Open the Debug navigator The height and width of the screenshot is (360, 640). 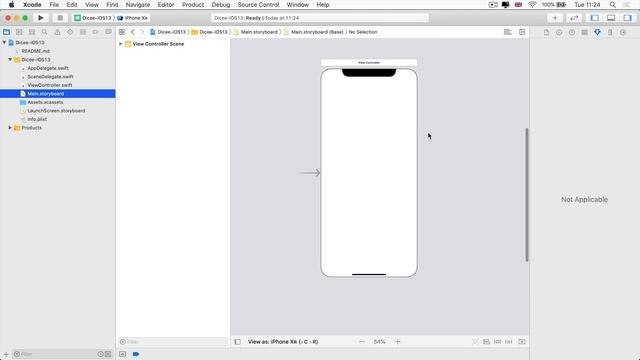coord(83,32)
